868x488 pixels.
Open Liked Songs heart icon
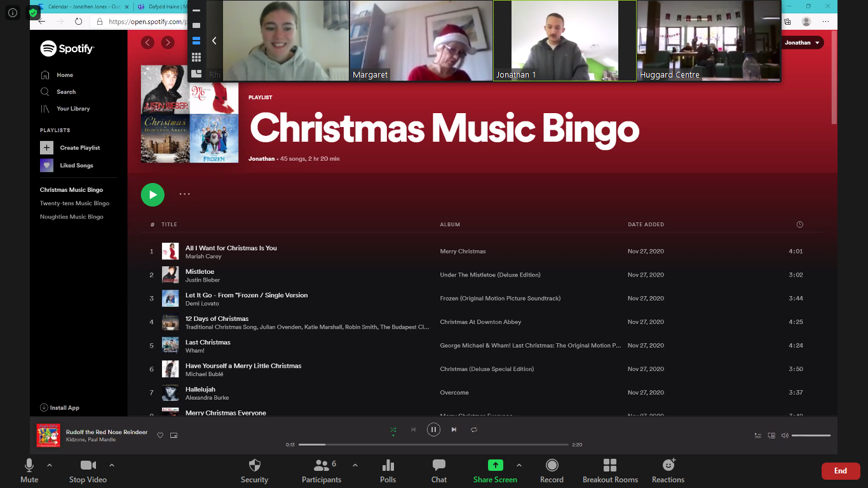click(x=47, y=165)
